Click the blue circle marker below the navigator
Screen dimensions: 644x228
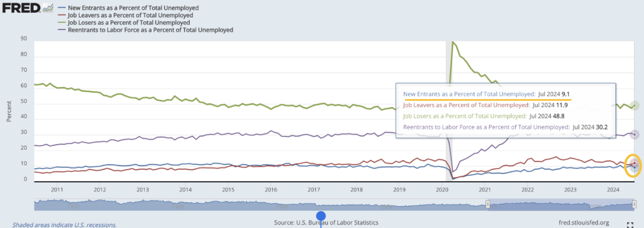[321, 216]
